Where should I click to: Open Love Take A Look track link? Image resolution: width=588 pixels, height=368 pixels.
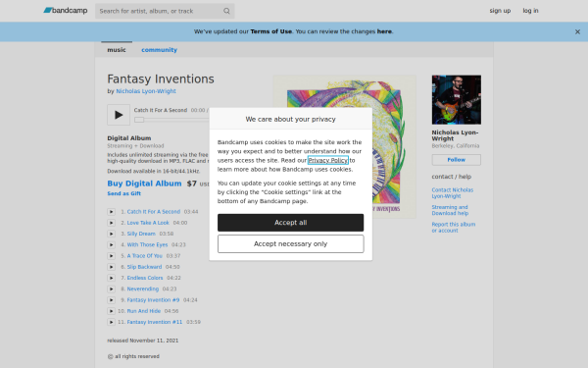coord(148,223)
